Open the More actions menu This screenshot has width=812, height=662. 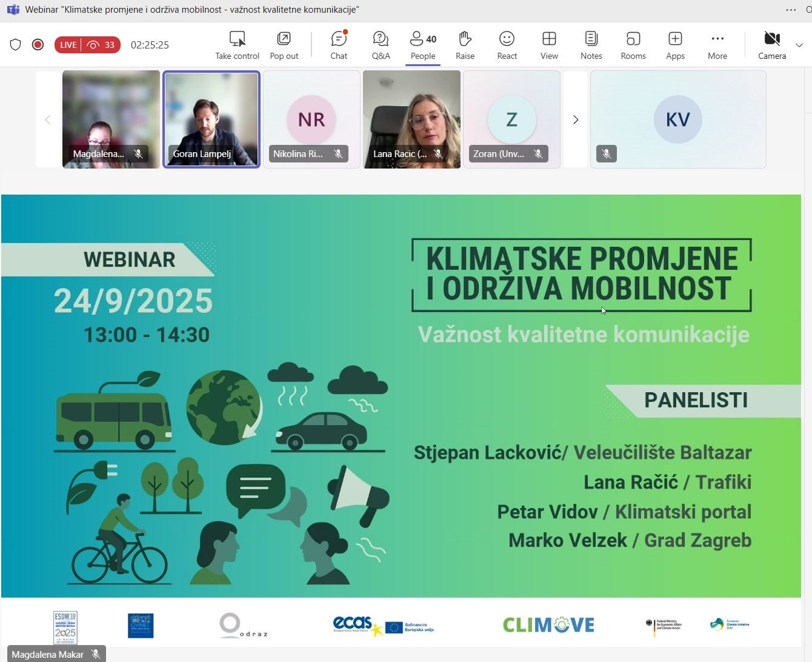(x=717, y=45)
